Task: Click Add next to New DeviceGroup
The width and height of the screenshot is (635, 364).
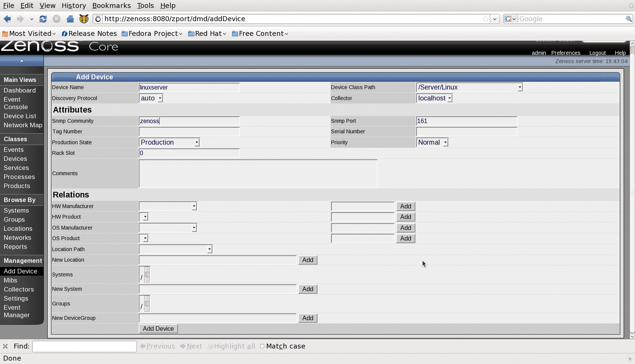Action: [308, 318]
